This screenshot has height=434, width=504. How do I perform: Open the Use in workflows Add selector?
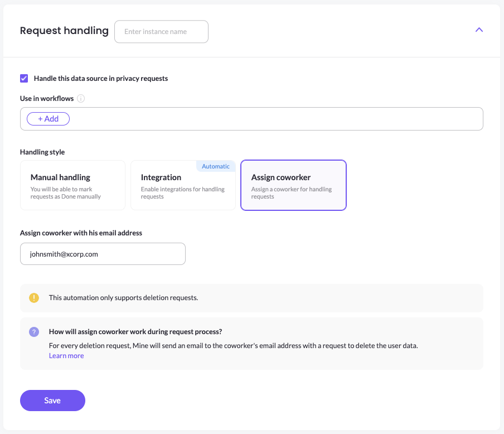(x=48, y=118)
